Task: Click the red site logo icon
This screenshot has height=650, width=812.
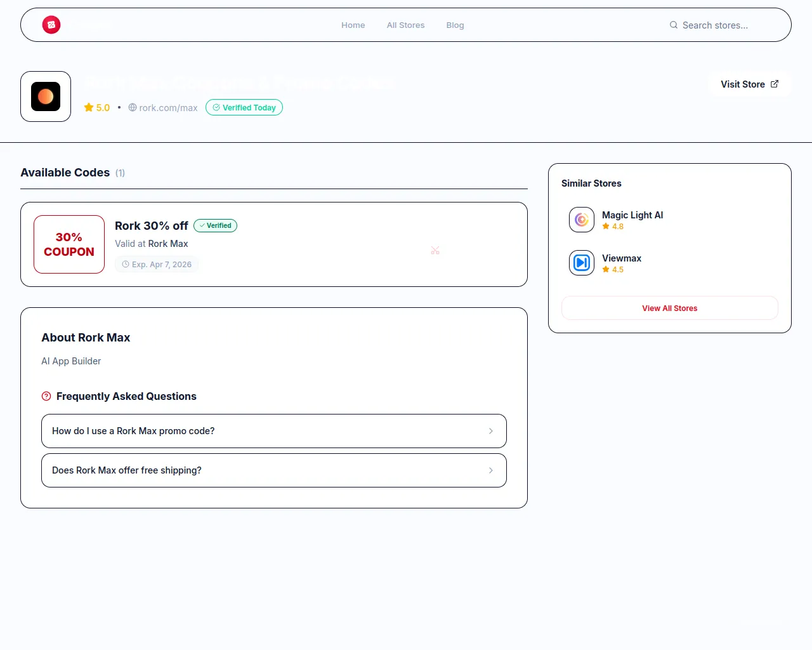Action: [x=51, y=25]
